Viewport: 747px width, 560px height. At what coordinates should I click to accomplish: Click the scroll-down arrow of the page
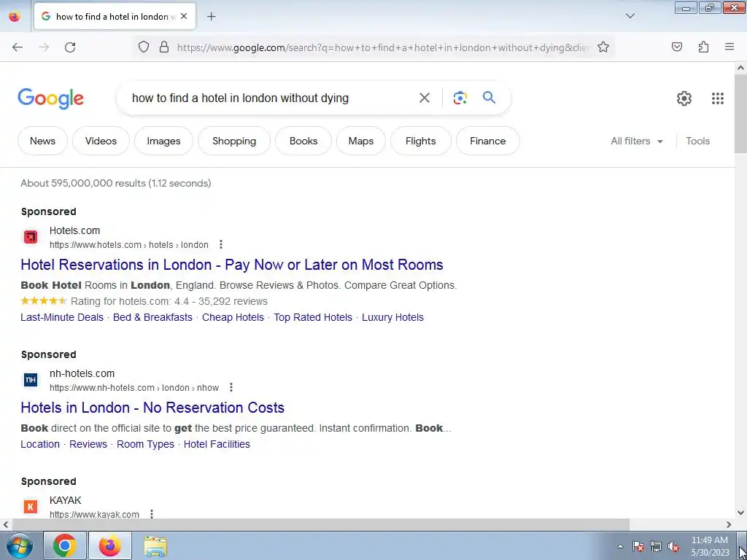click(740, 513)
